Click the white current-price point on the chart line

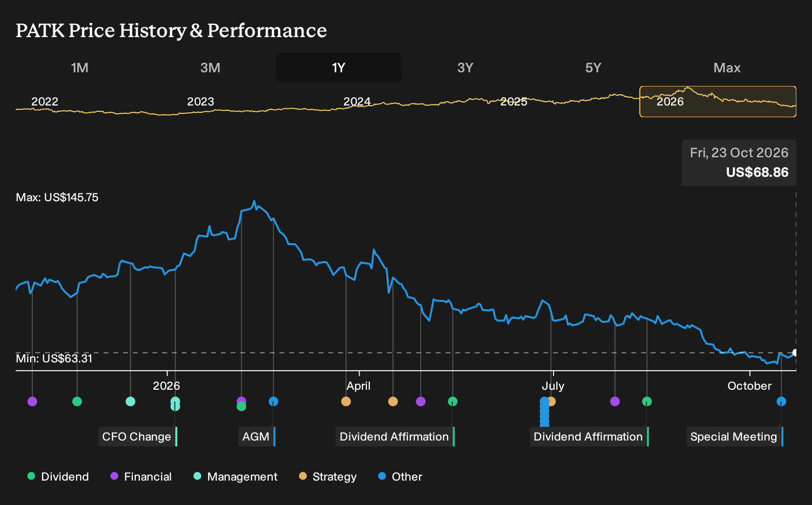795,353
